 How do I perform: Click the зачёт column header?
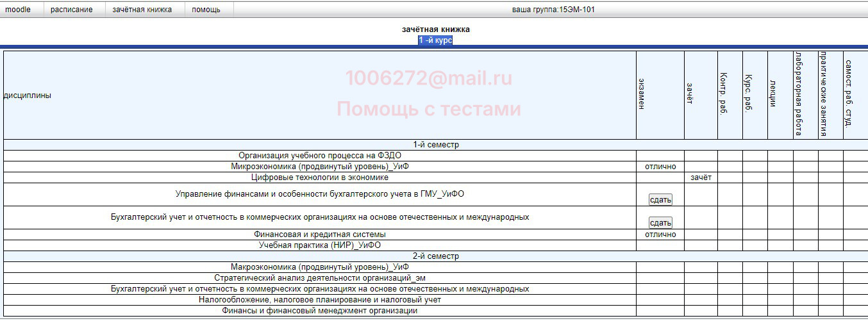pyautogui.click(x=690, y=94)
